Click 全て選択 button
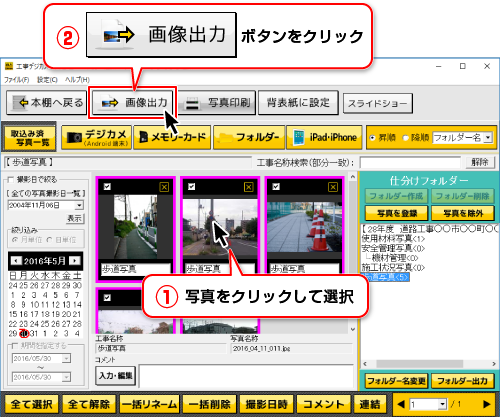 tap(32, 404)
